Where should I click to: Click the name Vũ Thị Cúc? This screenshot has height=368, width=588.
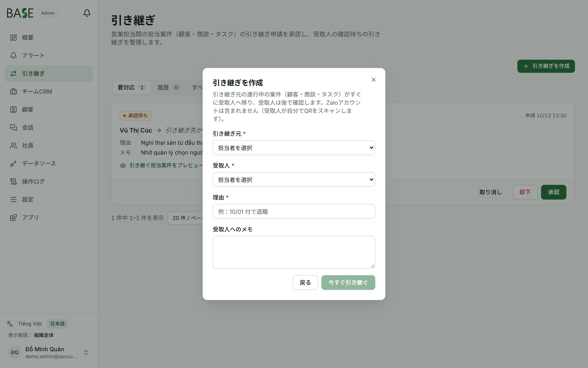click(x=136, y=130)
